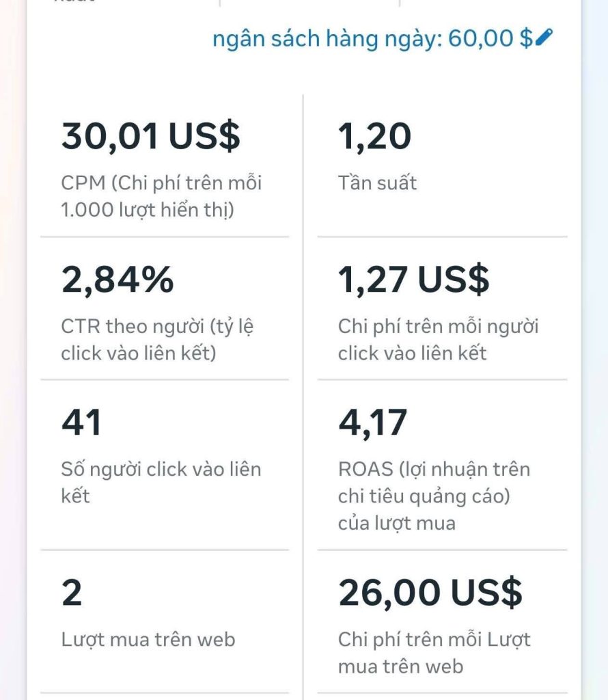Select the 26,00 US$ cost per purchase

pos(430,593)
